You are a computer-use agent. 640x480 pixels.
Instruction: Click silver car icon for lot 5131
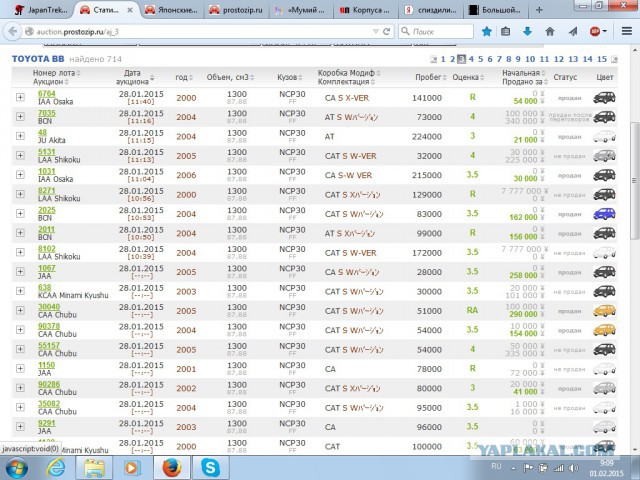(x=604, y=156)
